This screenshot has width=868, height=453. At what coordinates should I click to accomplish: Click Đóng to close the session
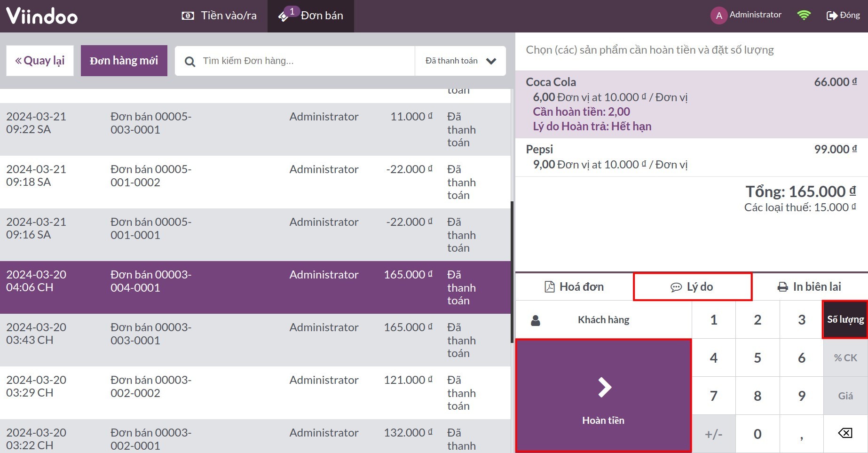coord(843,15)
